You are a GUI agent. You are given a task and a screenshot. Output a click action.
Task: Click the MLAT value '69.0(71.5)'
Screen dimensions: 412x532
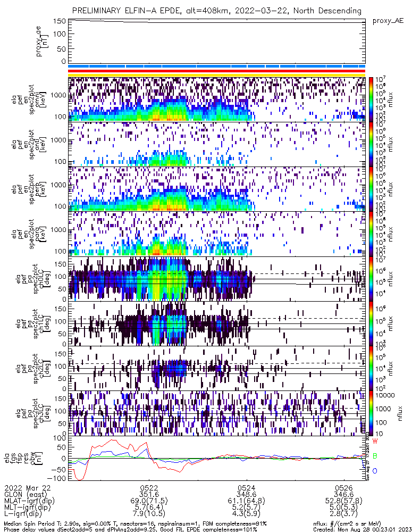[x=149, y=501]
